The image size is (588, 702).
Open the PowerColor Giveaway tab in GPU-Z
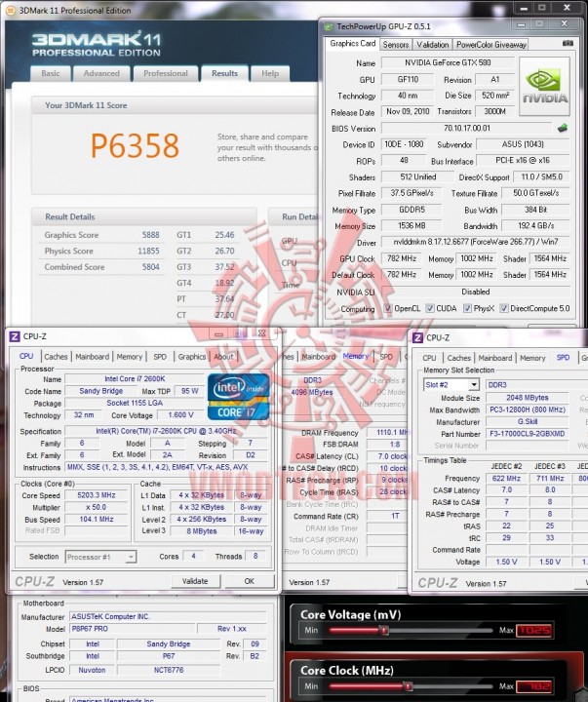click(x=491, y=45)
